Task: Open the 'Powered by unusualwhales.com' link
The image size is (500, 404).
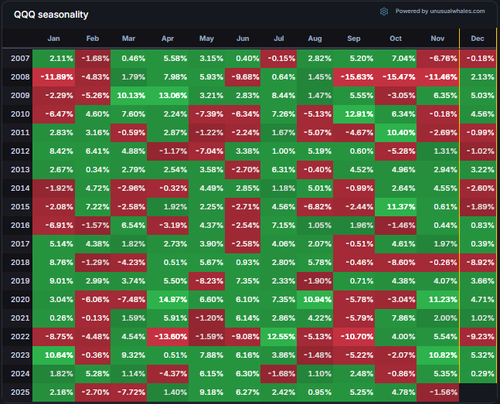Action: pos(440,11)
